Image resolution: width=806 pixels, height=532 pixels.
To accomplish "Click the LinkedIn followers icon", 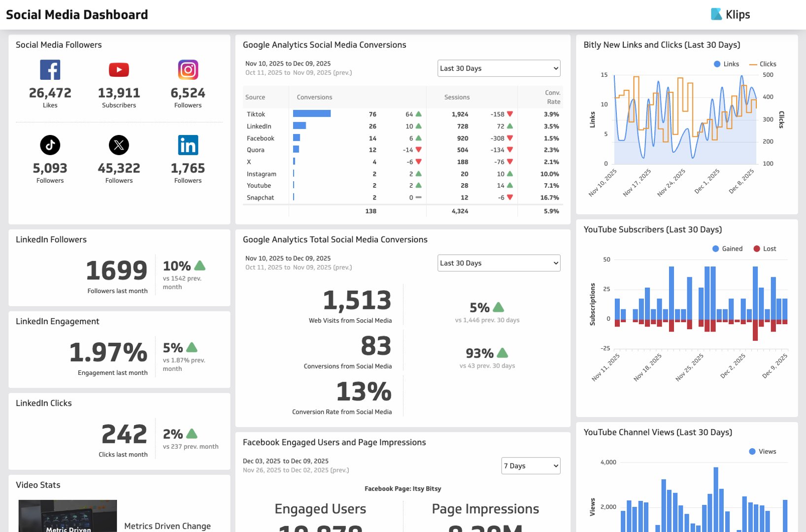I will tap(188, 145).
